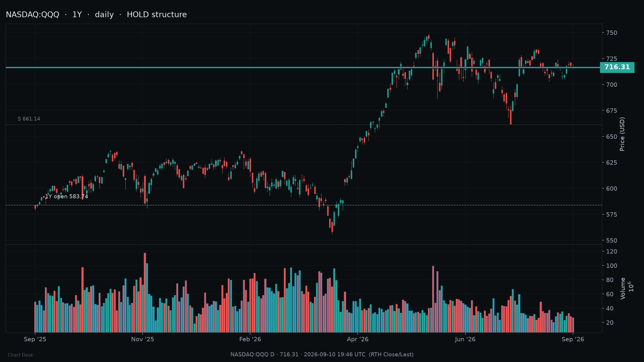Viewport: 644px width, 362px height.
Task: Click the 100 volume axis label
Action: (x=612, y=266)
